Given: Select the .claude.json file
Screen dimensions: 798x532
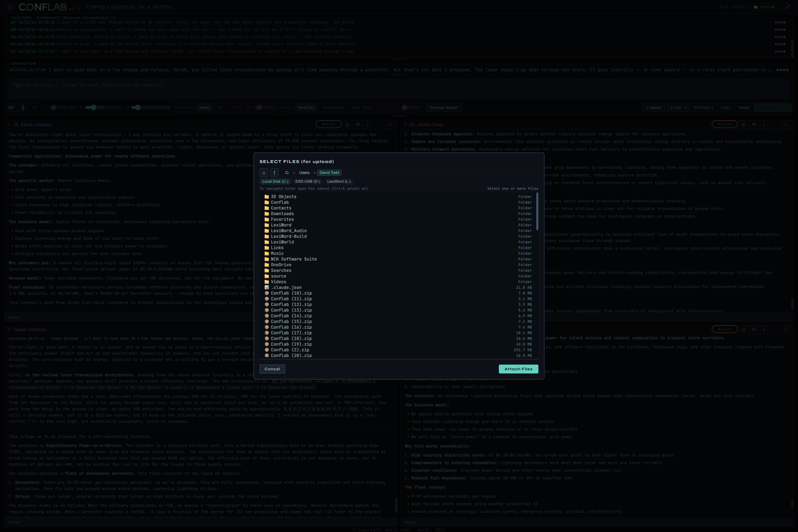Looking at the screenshot, I should click(x=398, y=288).
